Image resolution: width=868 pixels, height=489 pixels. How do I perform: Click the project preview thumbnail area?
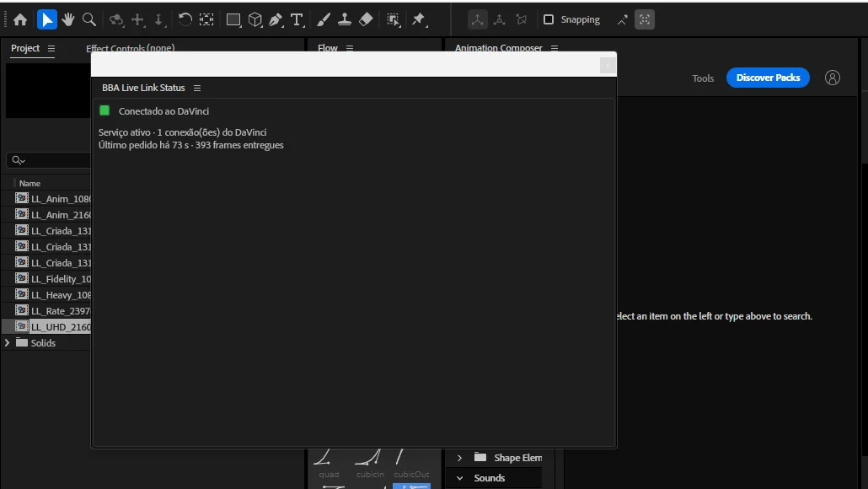[48, 90]
